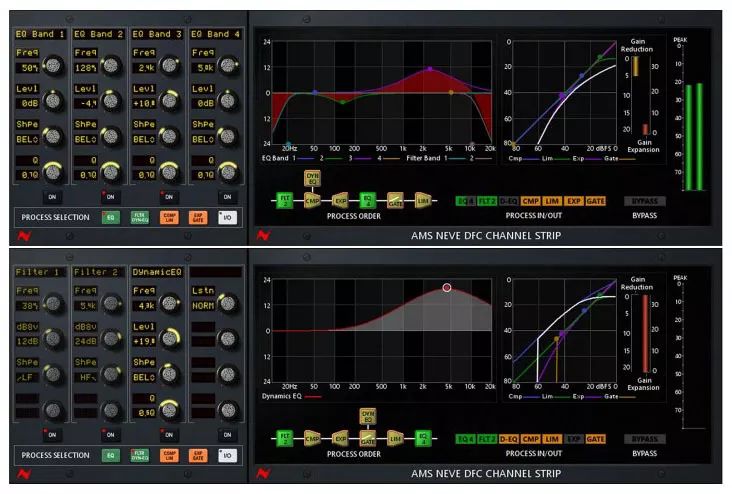
Task: Toggle the ON switch under EQ Band 2
Action: coord(110,197)
